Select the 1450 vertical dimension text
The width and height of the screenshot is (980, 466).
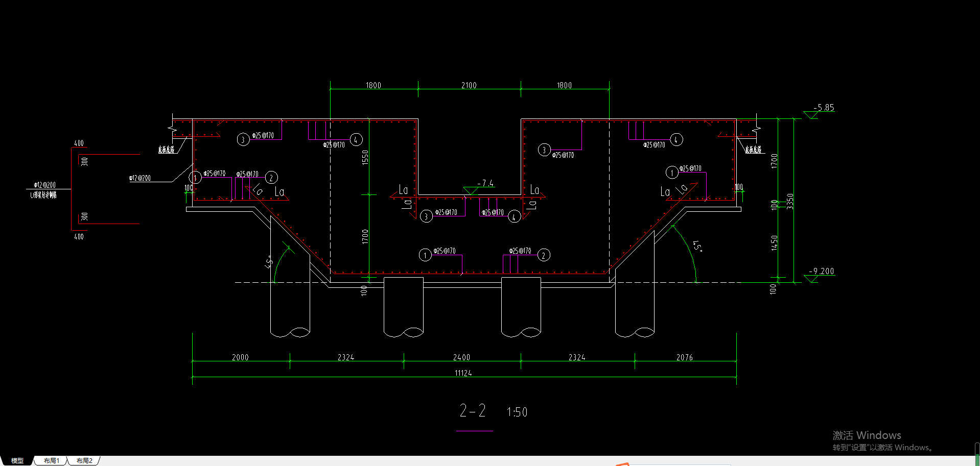pos(775,243)
